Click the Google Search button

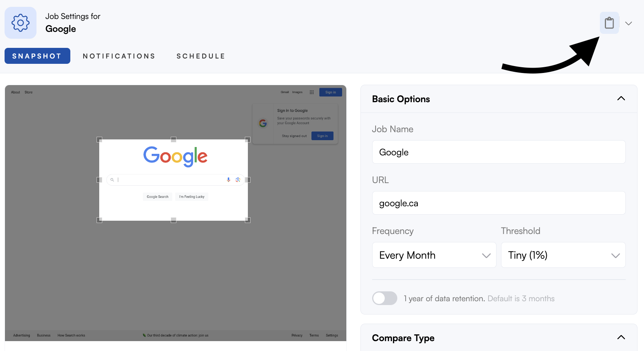point(157,197)
